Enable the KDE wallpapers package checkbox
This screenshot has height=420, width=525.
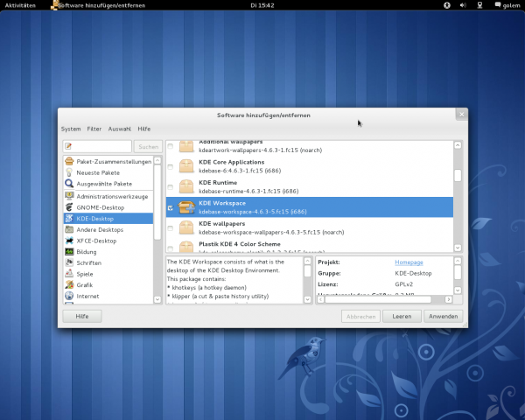[171, 228]
